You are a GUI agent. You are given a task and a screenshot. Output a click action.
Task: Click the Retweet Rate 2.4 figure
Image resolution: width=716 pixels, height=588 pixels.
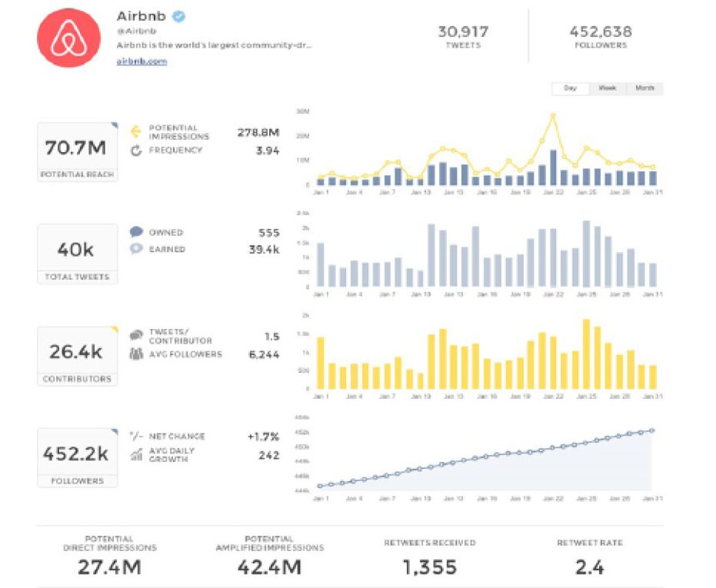[590, 567]
